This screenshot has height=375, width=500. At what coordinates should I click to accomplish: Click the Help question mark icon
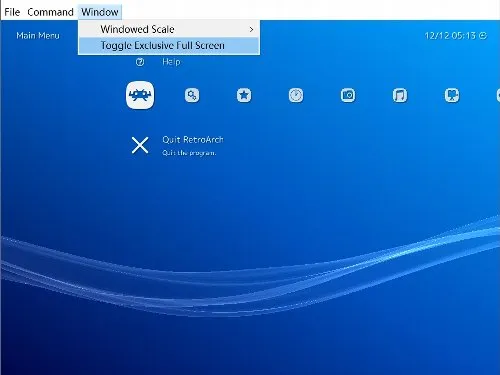[x=140, y=62]
